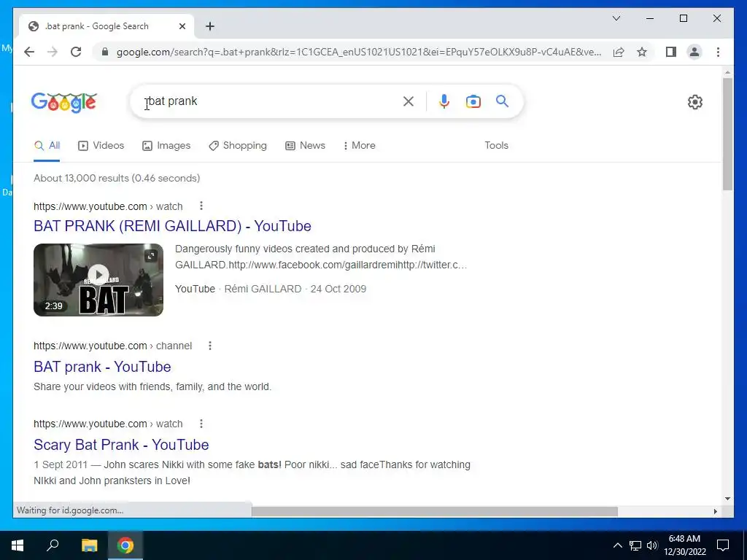Open the Windows Start menu
Screen dimensions: 747x560
point(18,545)
